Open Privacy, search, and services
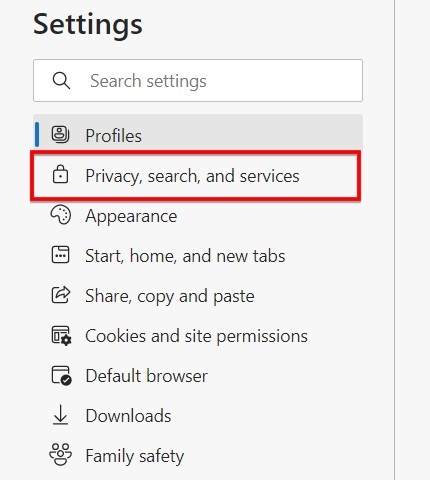The height and width of the screenshot is (480, 430). pyautogui.click(x=196, y=176)
